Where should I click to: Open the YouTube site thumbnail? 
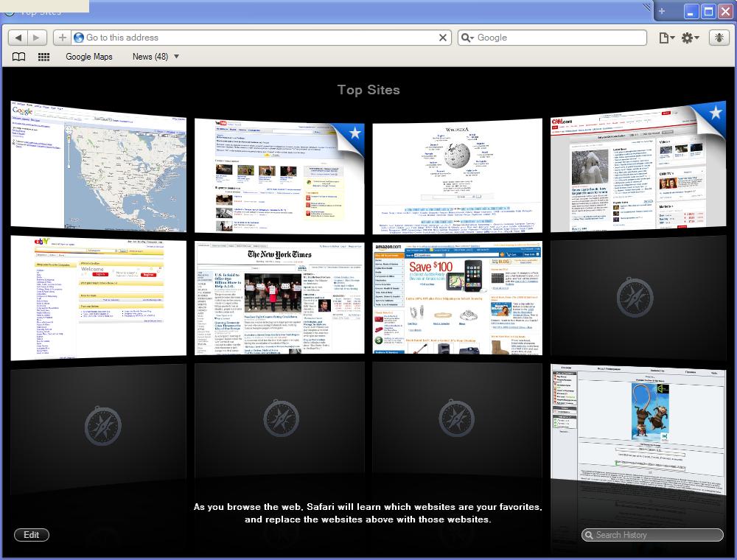click(279, 175)
